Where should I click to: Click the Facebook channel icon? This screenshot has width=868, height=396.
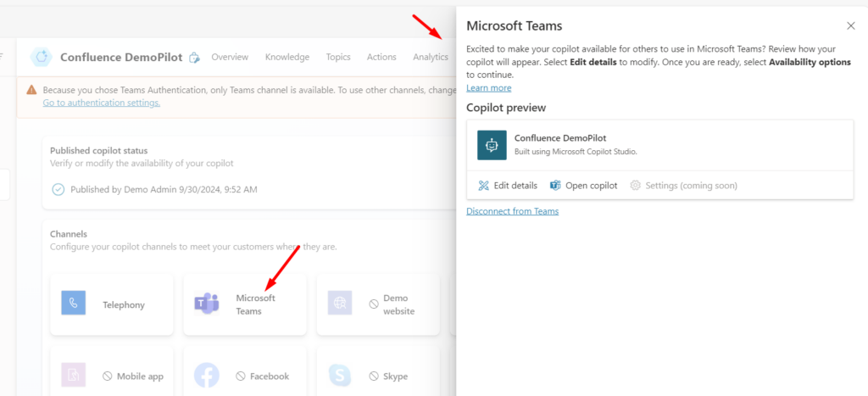coord(207,376)
